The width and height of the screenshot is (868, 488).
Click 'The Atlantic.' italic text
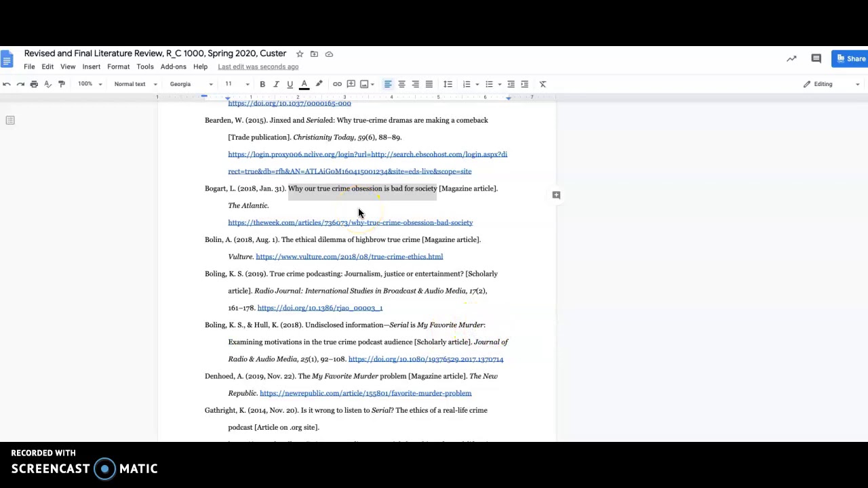(248, 205)
